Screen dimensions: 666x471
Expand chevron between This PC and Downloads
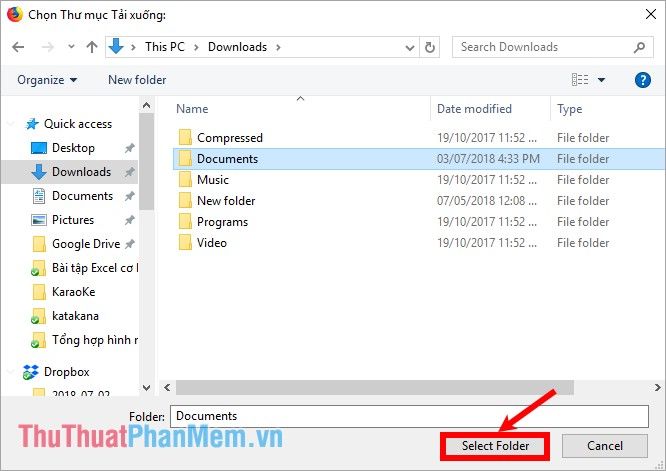(x=196, y=47)
